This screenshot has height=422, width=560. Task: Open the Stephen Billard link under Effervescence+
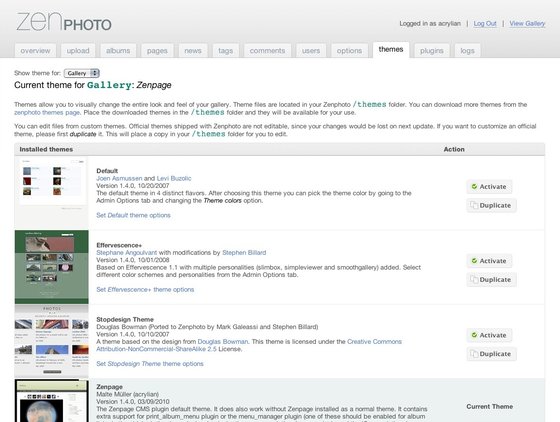[x=244, y=252]
